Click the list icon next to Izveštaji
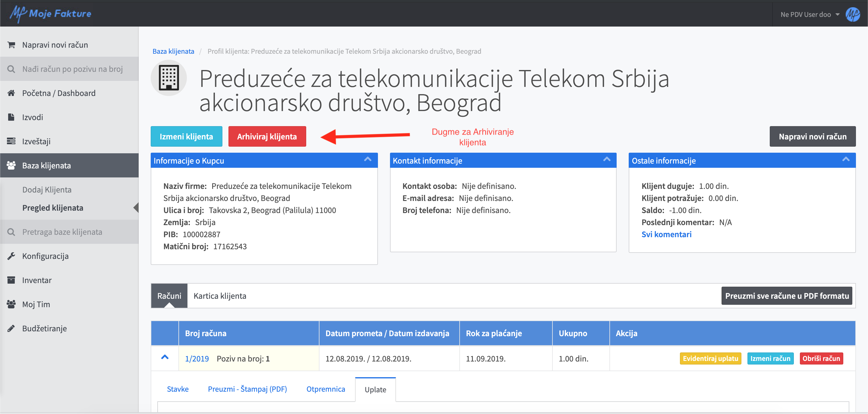This screenshot has width=868, height=414. click(11, 141)
